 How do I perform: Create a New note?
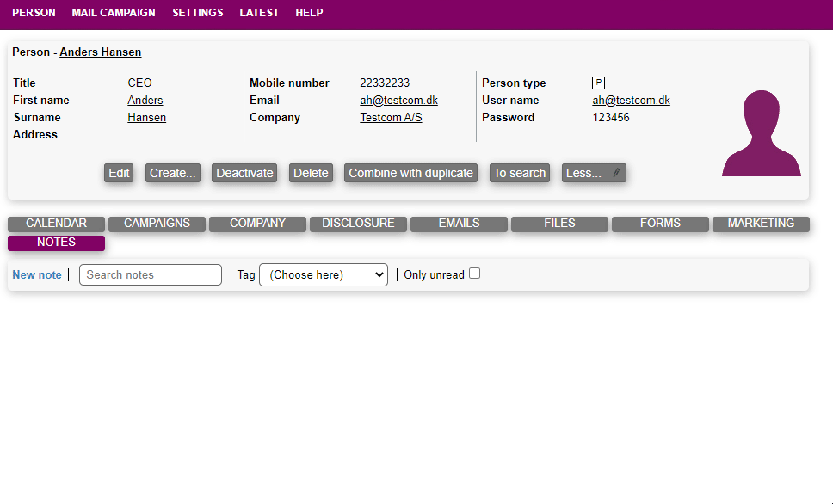(37, 274)
